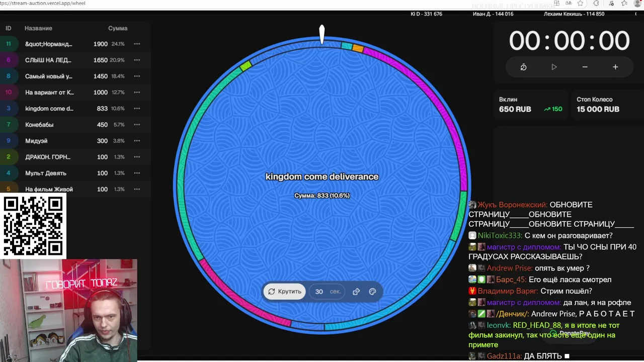The image size is (644, 362).
Task: Click the 1900 sum value
Action: [100, 44]
